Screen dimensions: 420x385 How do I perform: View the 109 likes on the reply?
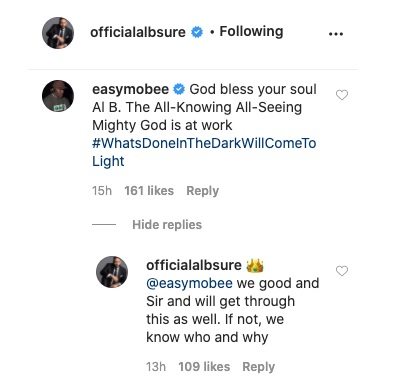tap(204, 367)
